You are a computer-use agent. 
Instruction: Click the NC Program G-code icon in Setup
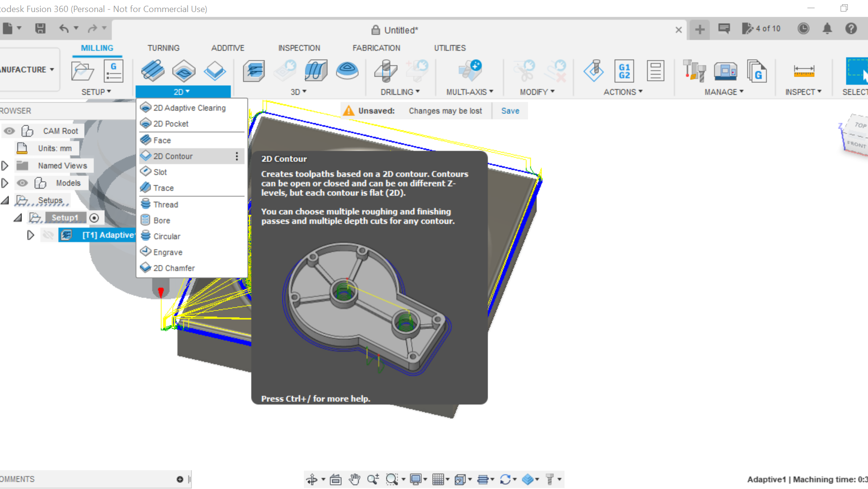(113, 71)
